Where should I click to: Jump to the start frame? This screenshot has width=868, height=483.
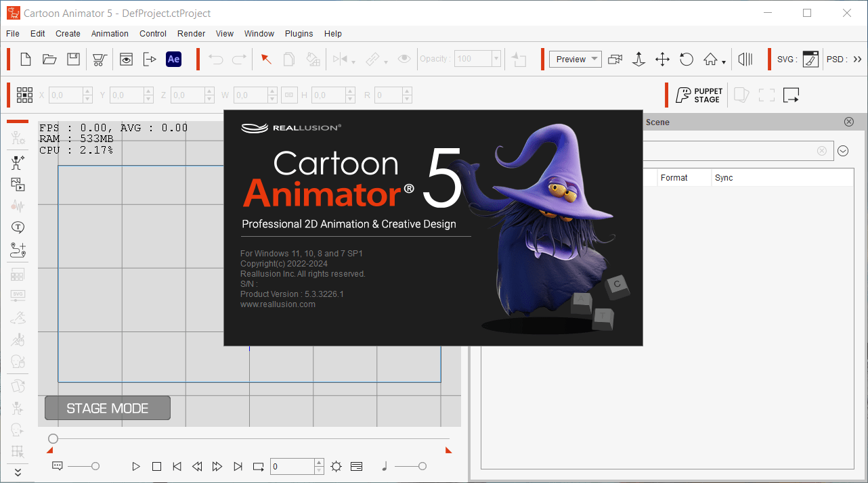(x=177, y=466)
